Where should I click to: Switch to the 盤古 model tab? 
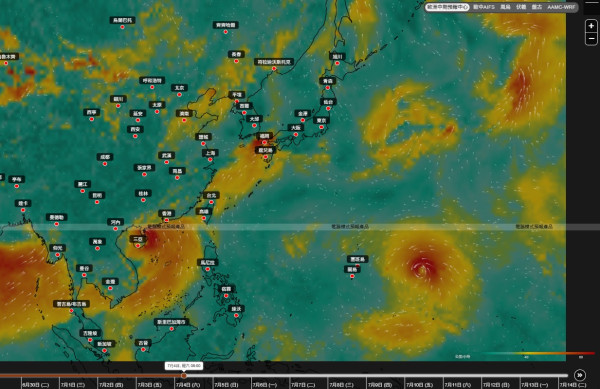pyautogui.click(x=536, y=7)
